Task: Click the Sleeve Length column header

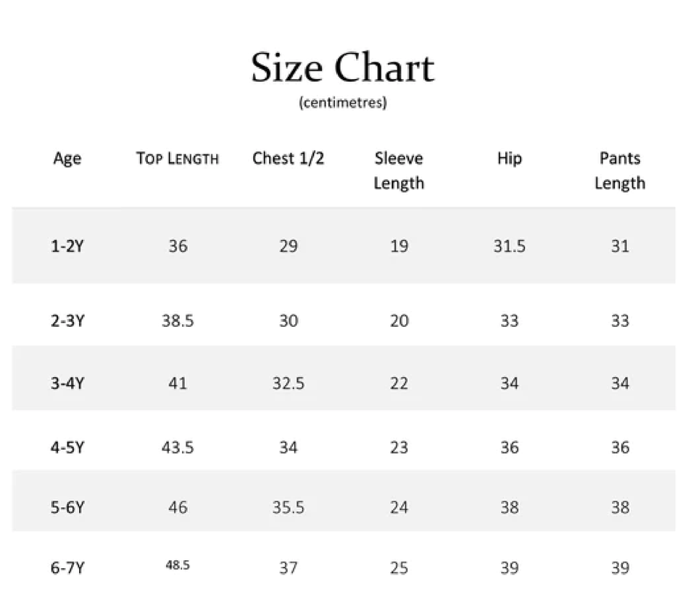Action: coord(399,170)
